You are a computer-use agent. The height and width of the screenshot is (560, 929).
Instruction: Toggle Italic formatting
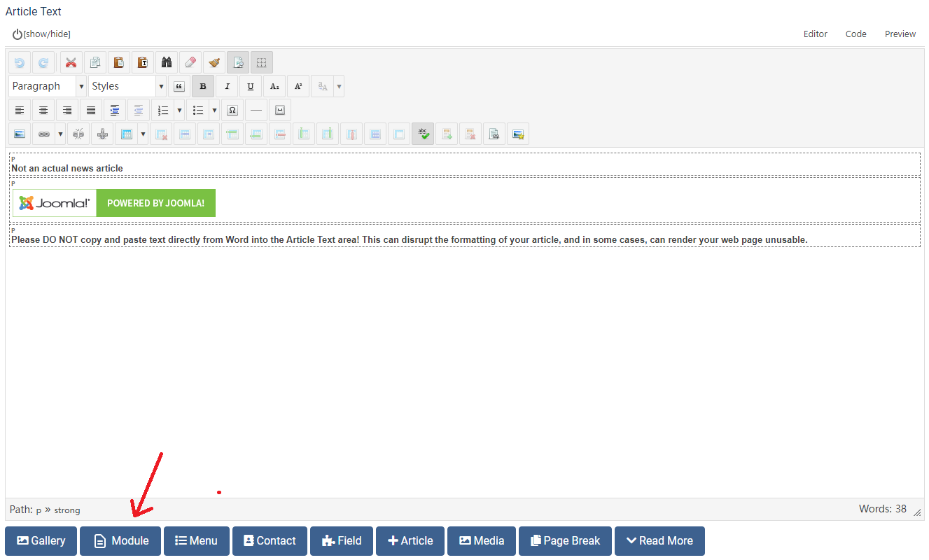pos(227,87)
